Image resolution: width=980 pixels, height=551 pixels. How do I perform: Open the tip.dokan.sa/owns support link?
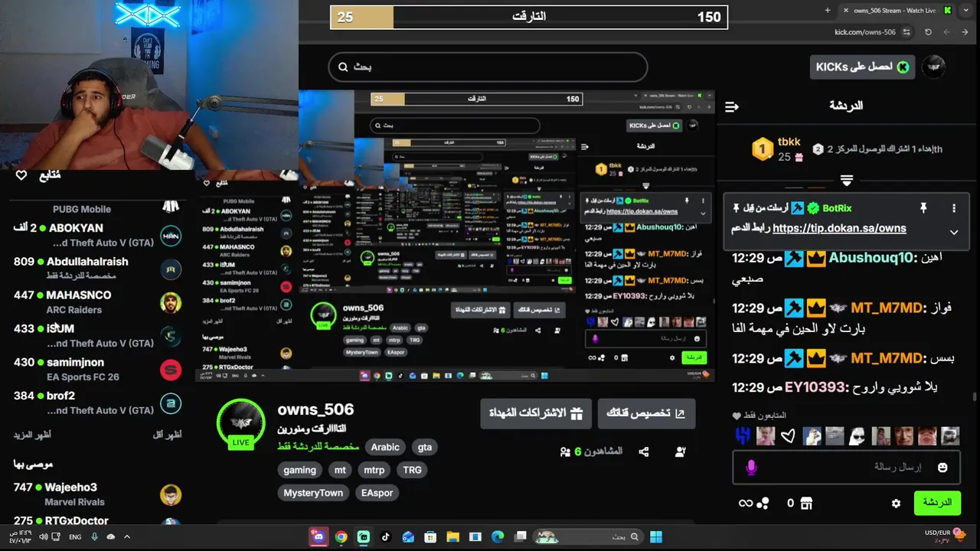click(x=839, y=228)
